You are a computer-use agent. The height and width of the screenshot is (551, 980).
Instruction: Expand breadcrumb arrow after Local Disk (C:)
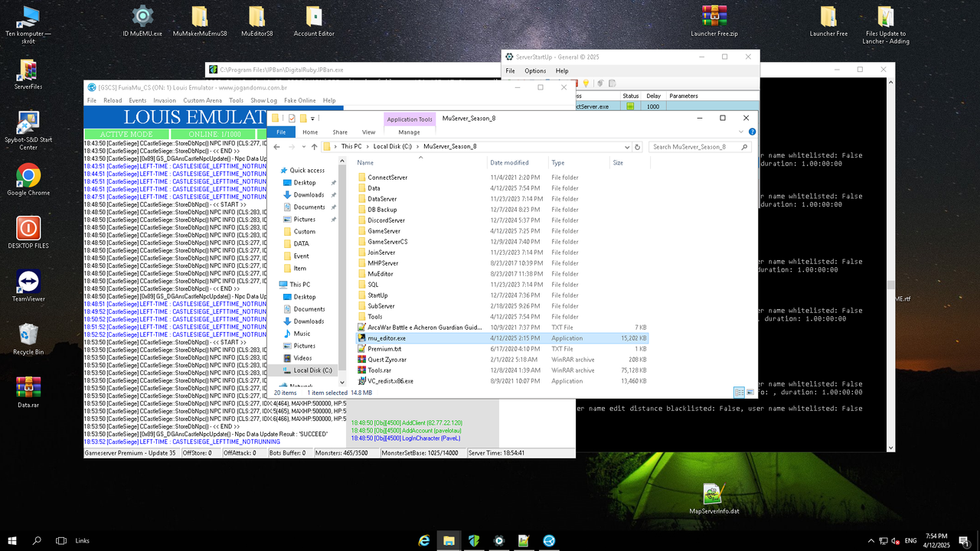[x=417, y=146]
